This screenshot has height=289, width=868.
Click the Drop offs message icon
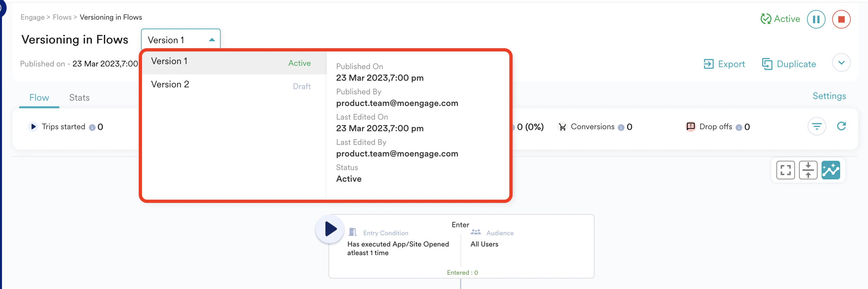tap(690, 127)
